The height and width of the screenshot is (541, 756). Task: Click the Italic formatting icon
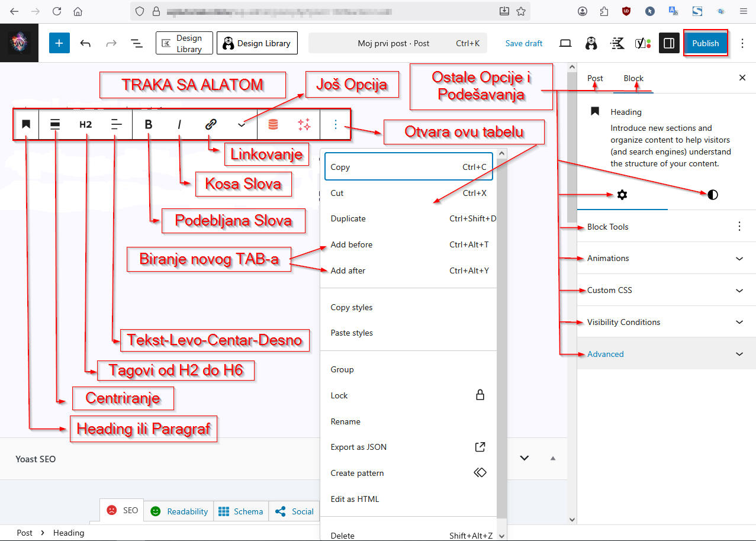[179, 124]
